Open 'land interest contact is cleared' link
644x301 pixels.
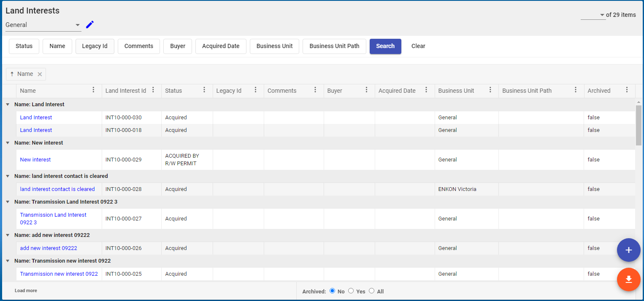(57, 189)
